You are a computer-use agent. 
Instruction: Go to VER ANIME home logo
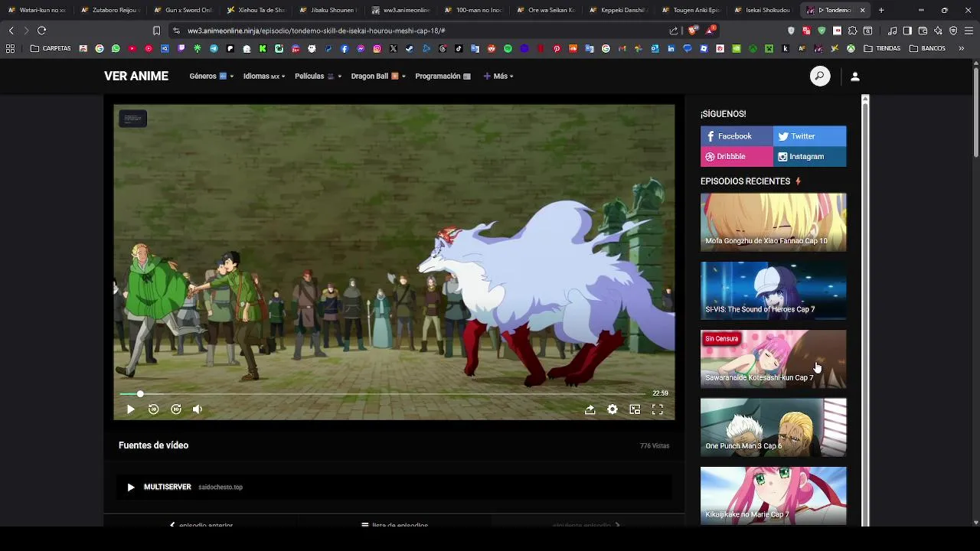[x=136, y=77]
